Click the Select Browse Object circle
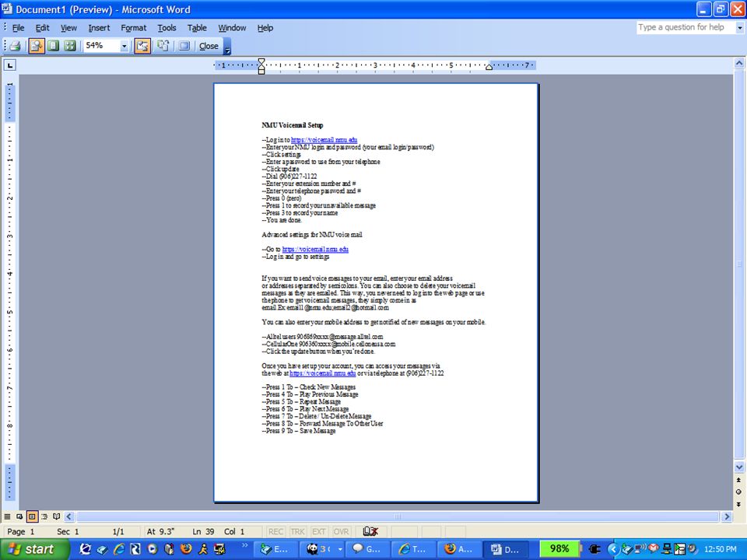 739,492
